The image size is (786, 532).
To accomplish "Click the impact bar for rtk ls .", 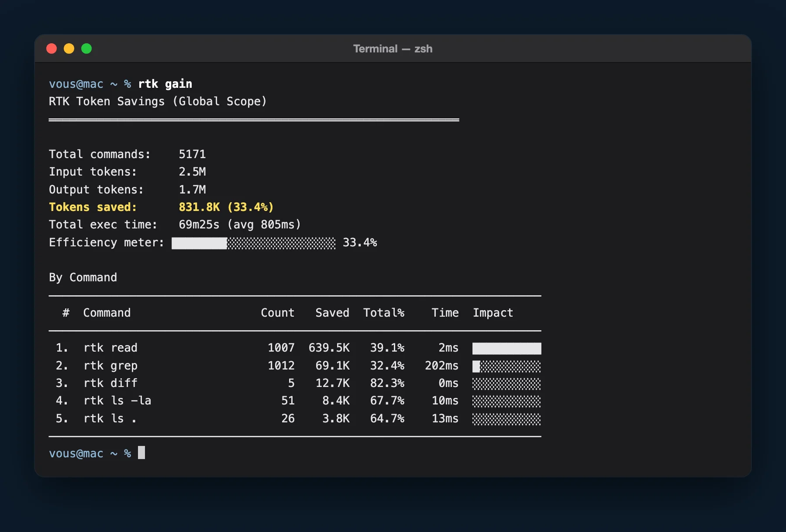I will [507, 419].
